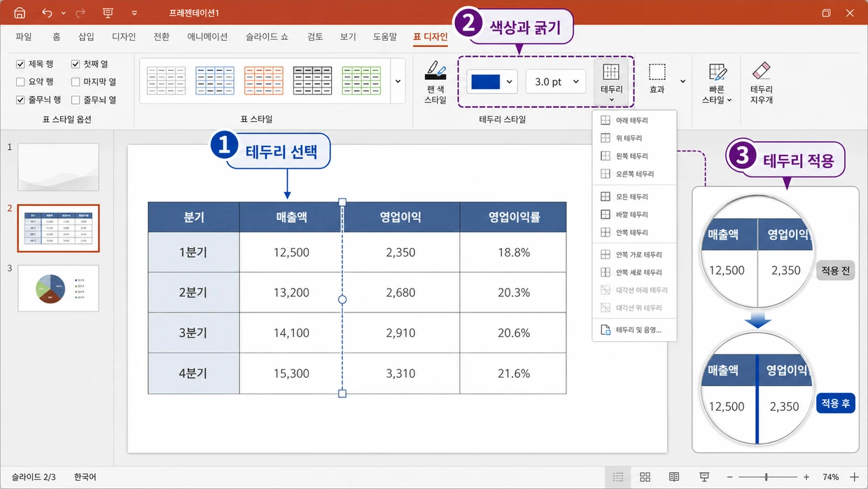
Task: Click the redo arrow icon
Action: point(80,13)
